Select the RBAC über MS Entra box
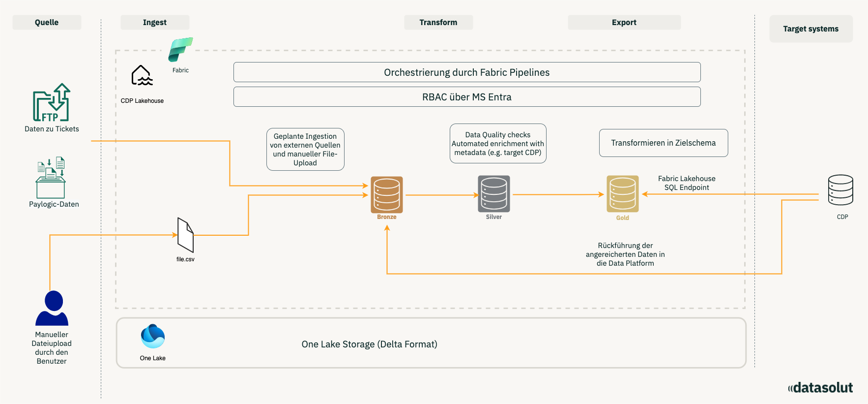 pyautogui.click(x=467, y=97)
